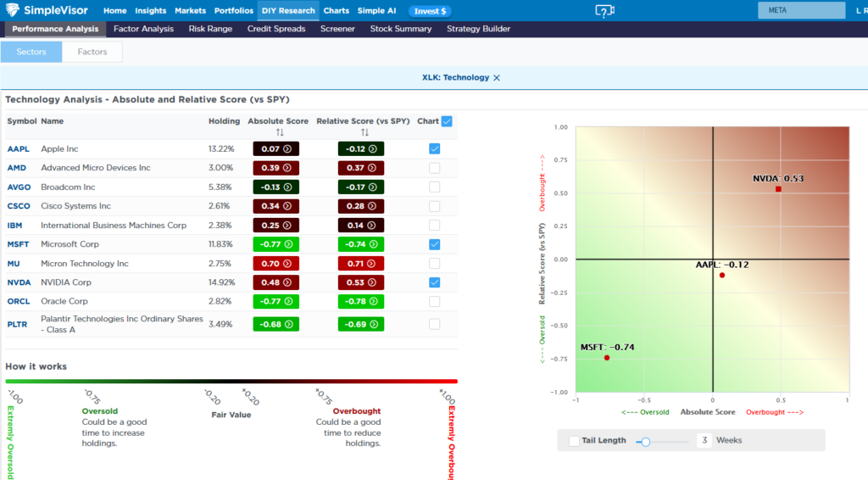Viewport: 868px width, 480px height.
Task: Click the arrow icon in AAPL absolute score
Action: point(287,148)
